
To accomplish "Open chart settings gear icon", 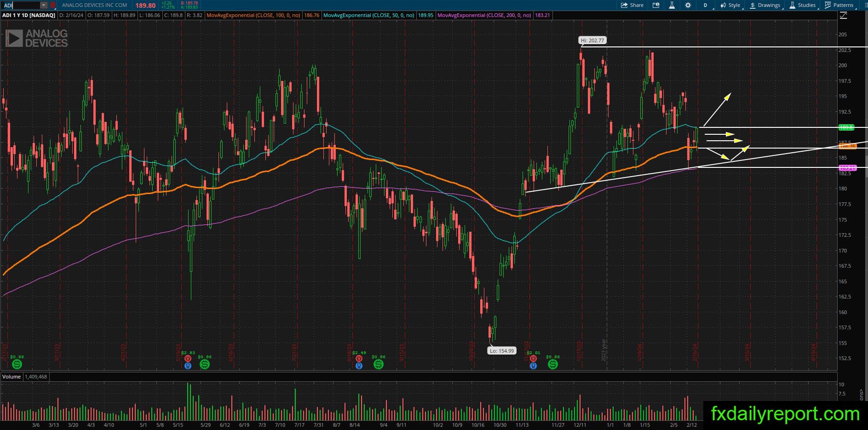I will point(688,5).
